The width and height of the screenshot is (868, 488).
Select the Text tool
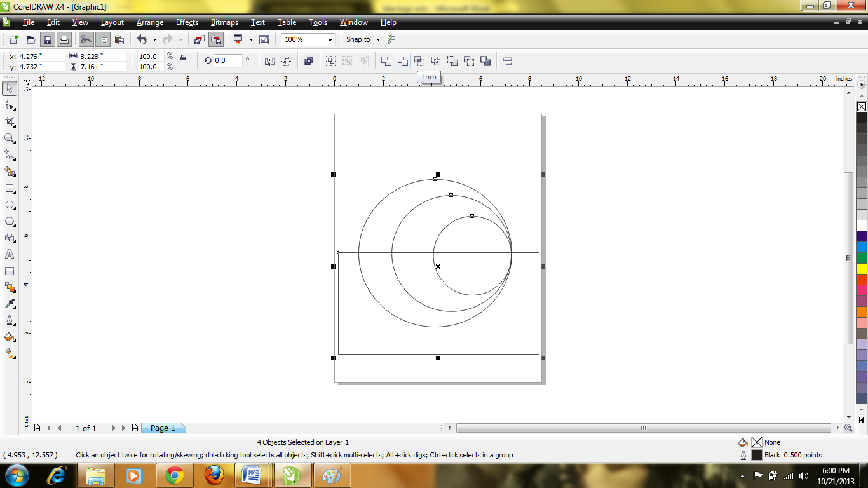pos(10,254)
